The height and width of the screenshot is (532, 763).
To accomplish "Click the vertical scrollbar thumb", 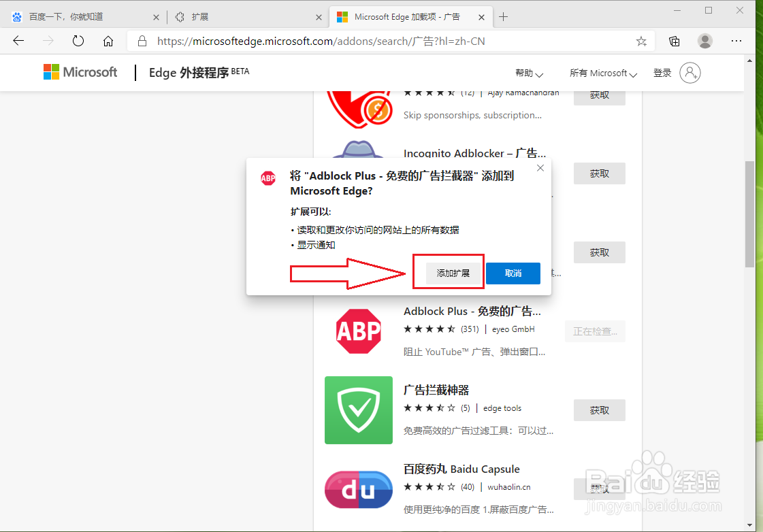I will point(749,214).
